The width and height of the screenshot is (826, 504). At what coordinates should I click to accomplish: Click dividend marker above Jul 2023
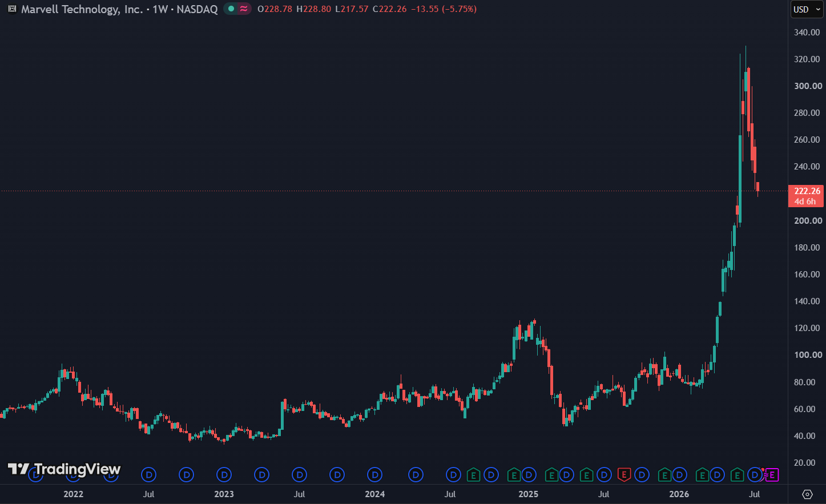pyautogui.click(x=300, y=474)
